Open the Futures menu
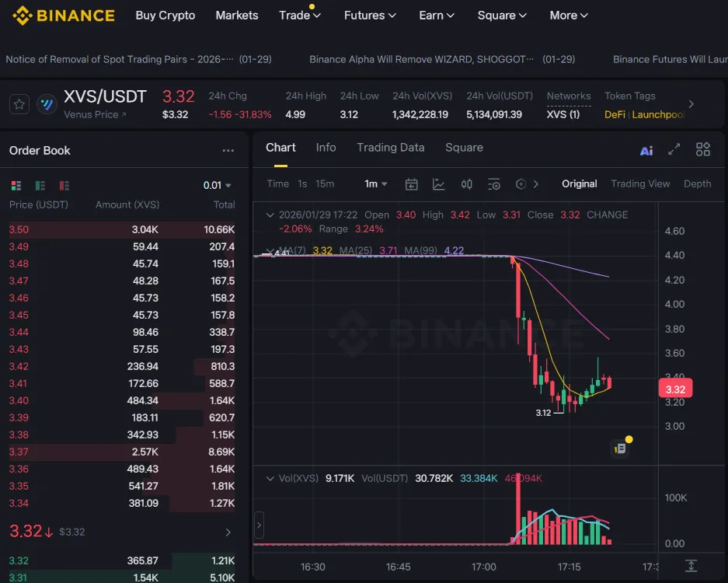The width and height of the screenshot is (728, 583). coord(370,16)
